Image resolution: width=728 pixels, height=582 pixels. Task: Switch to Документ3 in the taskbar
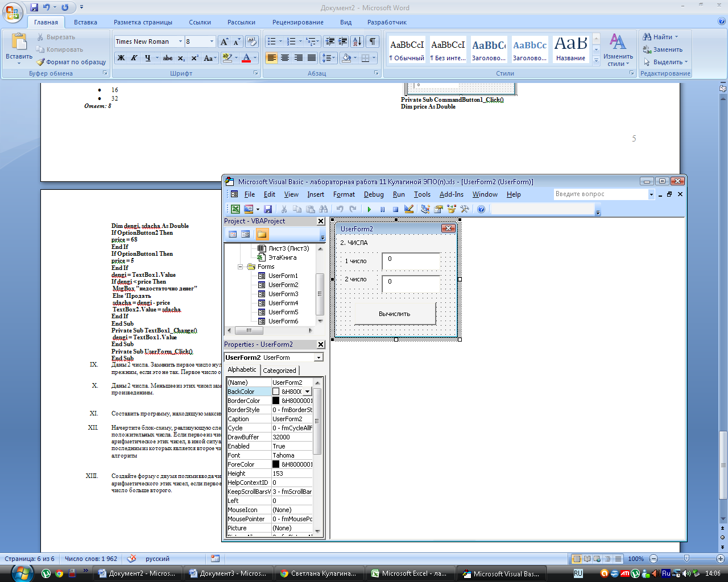[x=228, y=573]
